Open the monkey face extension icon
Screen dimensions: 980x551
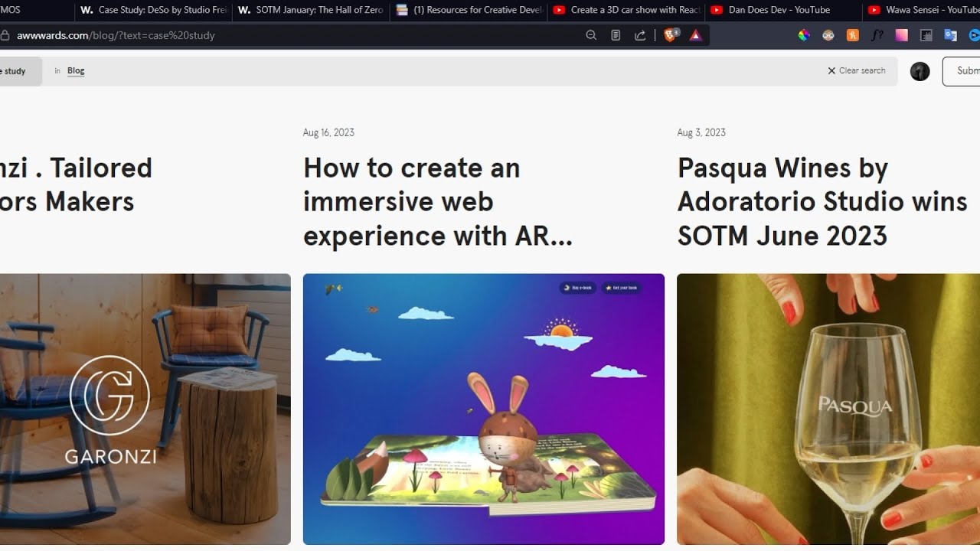(x=828, y=35)
